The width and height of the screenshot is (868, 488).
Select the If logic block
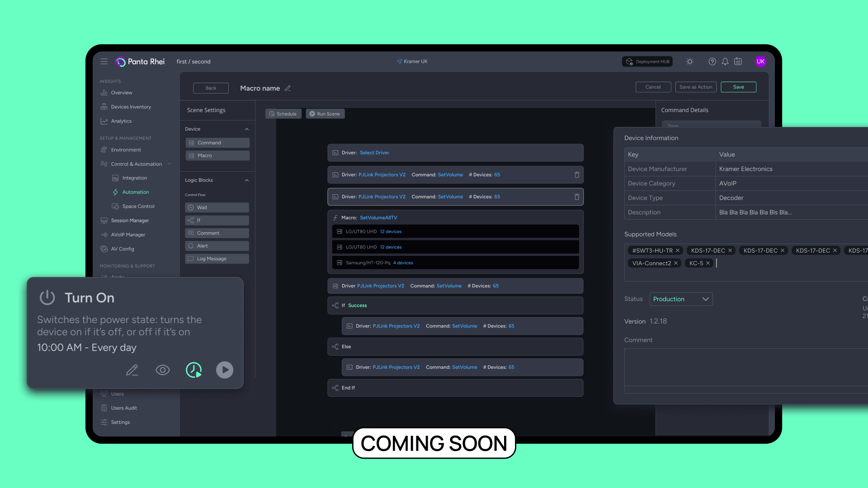pos(217,221)
